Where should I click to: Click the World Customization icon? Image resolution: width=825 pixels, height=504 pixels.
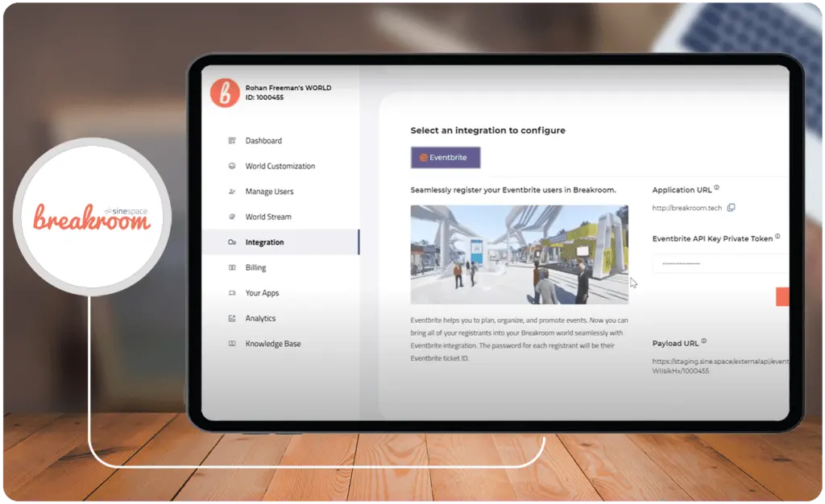click(x=232, y=166)
